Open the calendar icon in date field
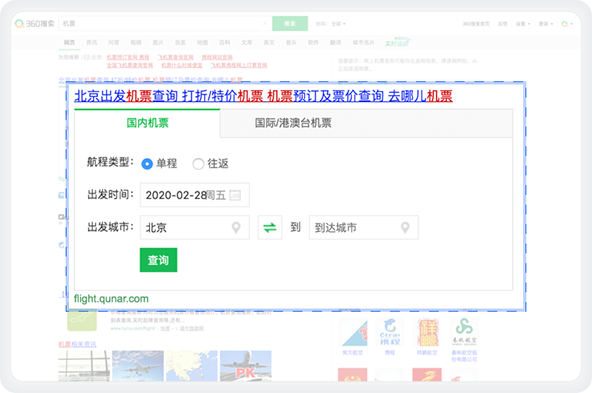592x393 pixels. point(235,195)
